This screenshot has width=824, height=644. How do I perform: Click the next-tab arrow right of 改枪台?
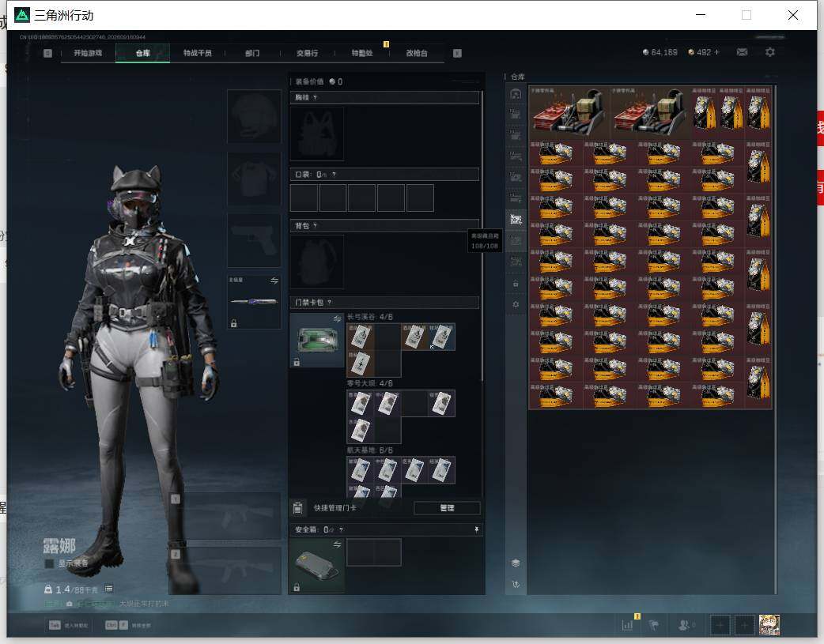(457, 53)
